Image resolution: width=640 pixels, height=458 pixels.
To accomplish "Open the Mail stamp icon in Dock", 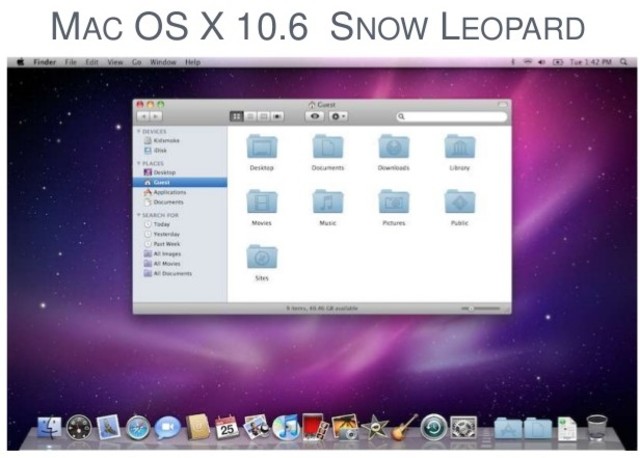I will pos(109,427).
